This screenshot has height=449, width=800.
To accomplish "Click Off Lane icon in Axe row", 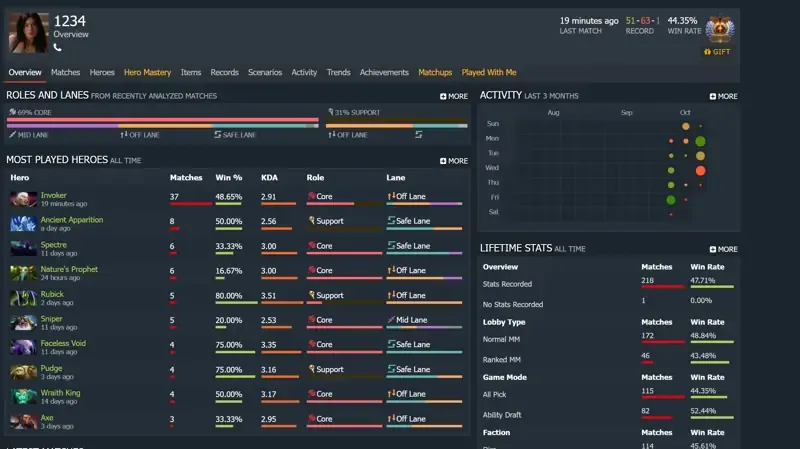I will pyautogui.click(x=391, y=418).
